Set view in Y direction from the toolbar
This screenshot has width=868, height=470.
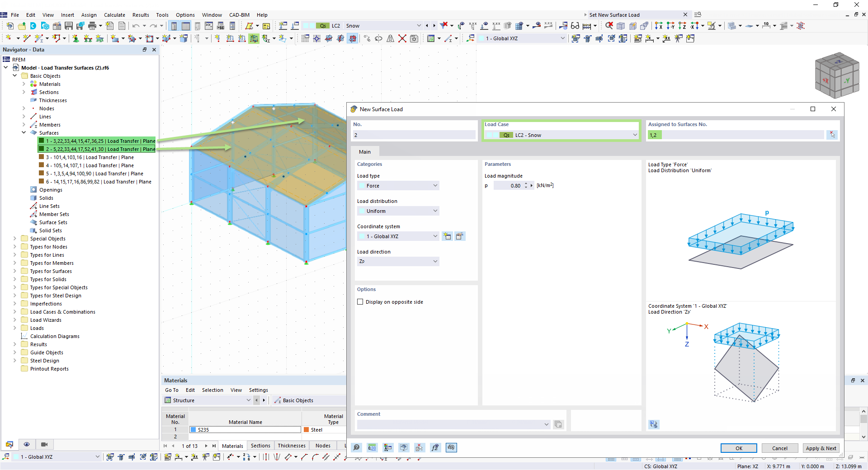point(670,26)
